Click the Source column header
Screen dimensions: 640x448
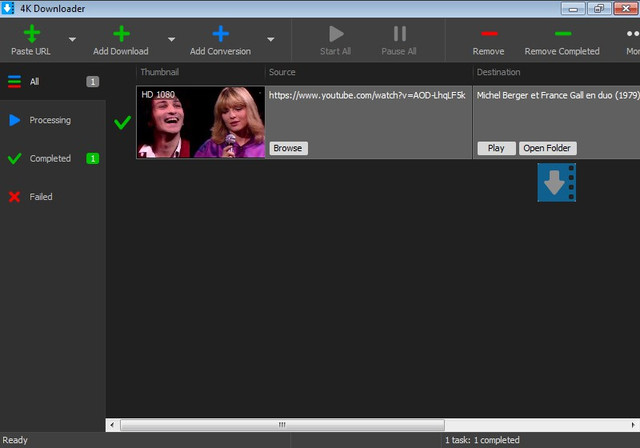pos(282,72)
